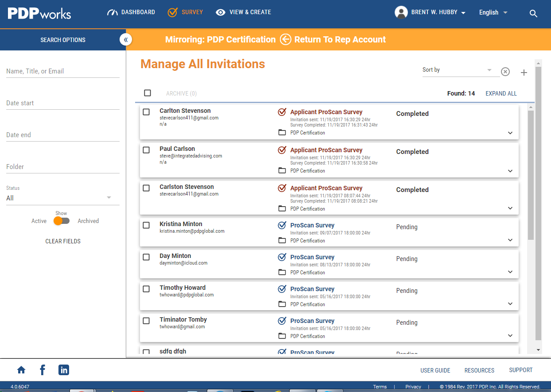Expand the Day Minton invitation row
The image size is (551, 392).
(x=510, y=272)
